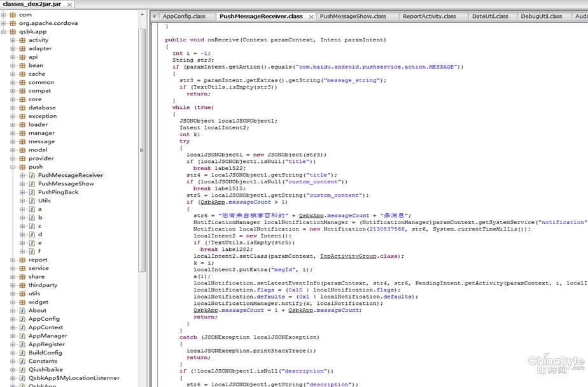Image resolution: width=588 pixels, height=387 pixels.
Task: Click the Qiushibaike class file icon
Action: pyautogui.click(x=22, y=369)
